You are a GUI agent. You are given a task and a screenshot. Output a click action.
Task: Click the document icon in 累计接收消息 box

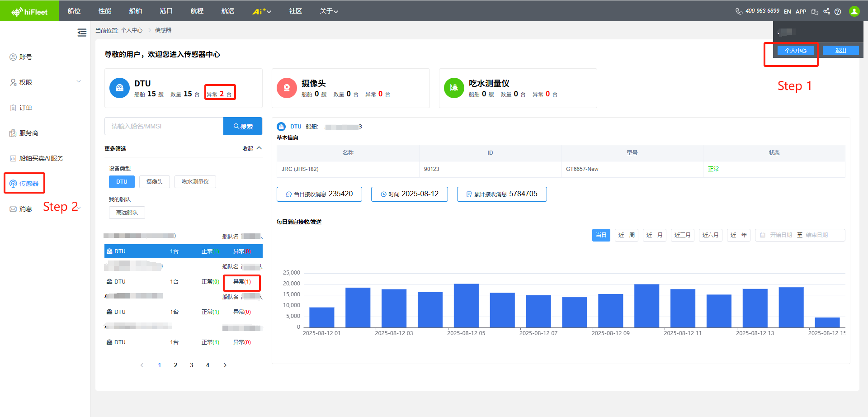[469, 194]
